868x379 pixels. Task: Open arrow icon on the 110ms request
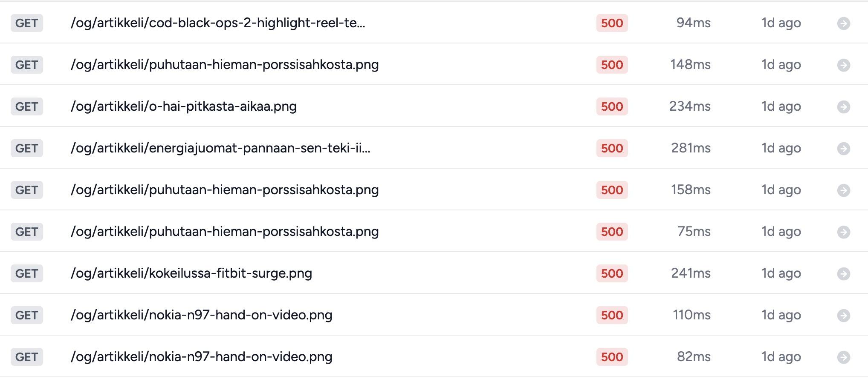tap(843, 316)
